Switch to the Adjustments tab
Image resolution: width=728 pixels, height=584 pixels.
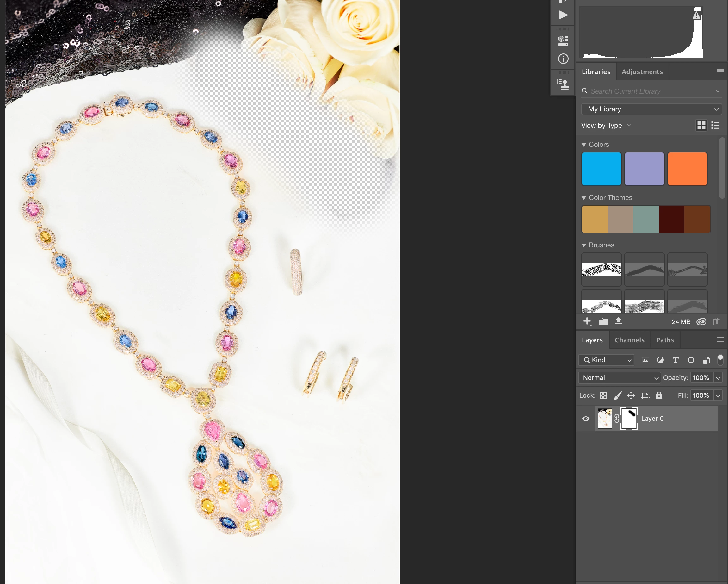click(x=642, y=71)
